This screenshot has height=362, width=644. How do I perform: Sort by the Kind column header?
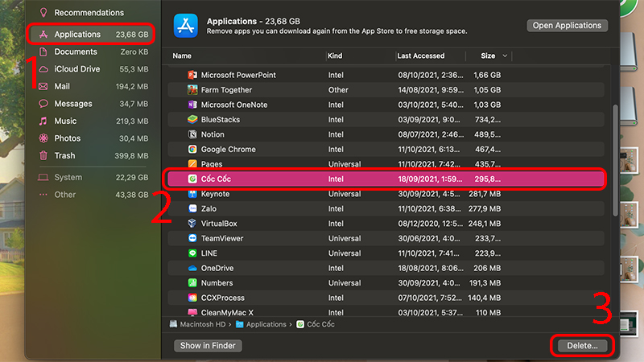coord(335,56)
